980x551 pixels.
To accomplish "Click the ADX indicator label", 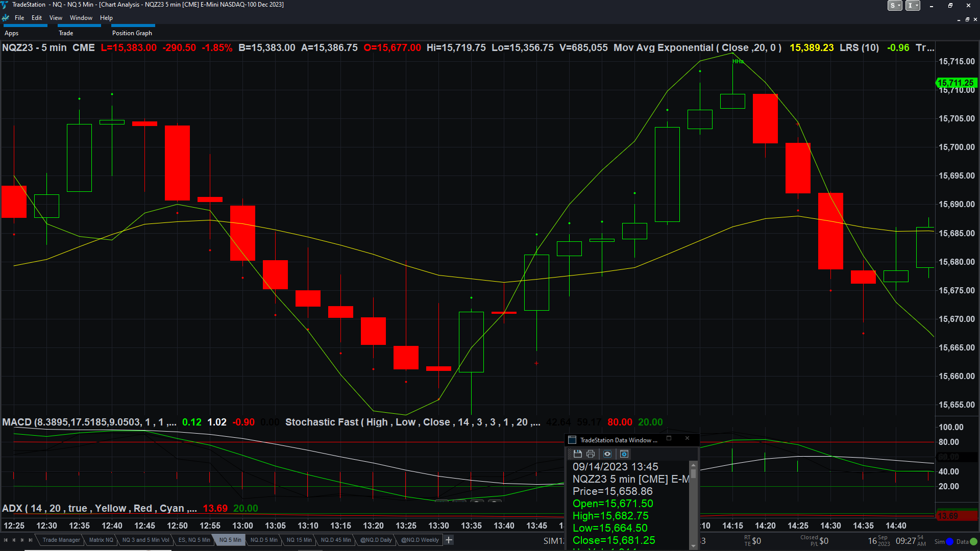I will 99,509.
